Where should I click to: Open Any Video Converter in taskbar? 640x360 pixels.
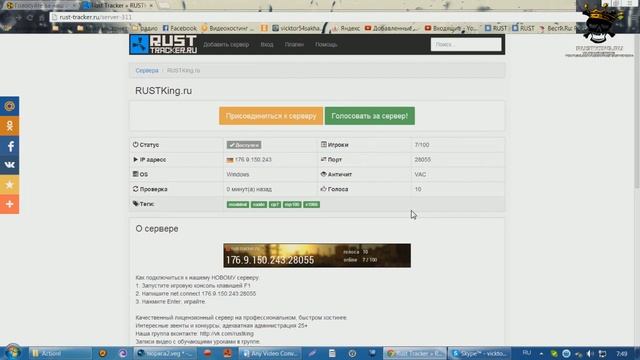(270, 353)
